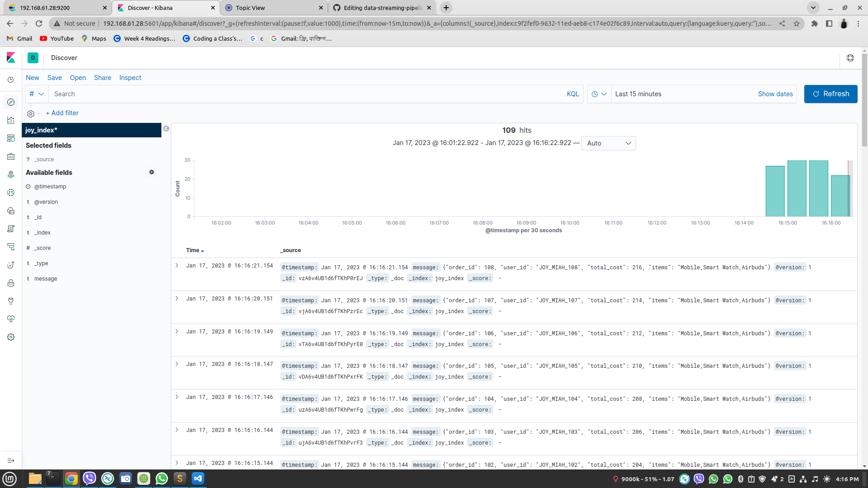Open filter settings gear next to Add filter
The width and height of the screenshot is (868, 488).
point(31,113)
